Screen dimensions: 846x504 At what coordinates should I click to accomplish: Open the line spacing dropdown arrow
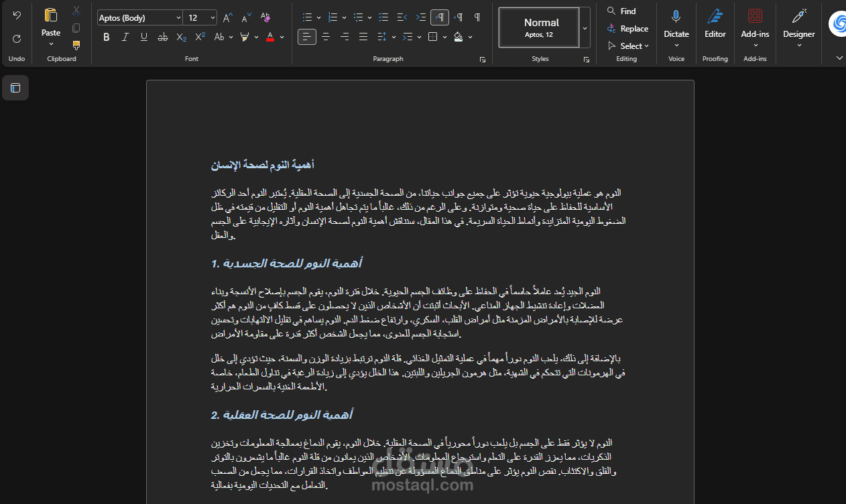(x=394, y=37)
